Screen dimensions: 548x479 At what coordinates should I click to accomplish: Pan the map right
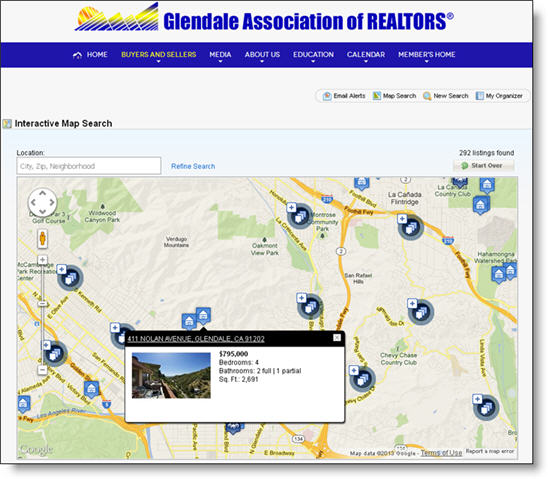coord(52,202)
